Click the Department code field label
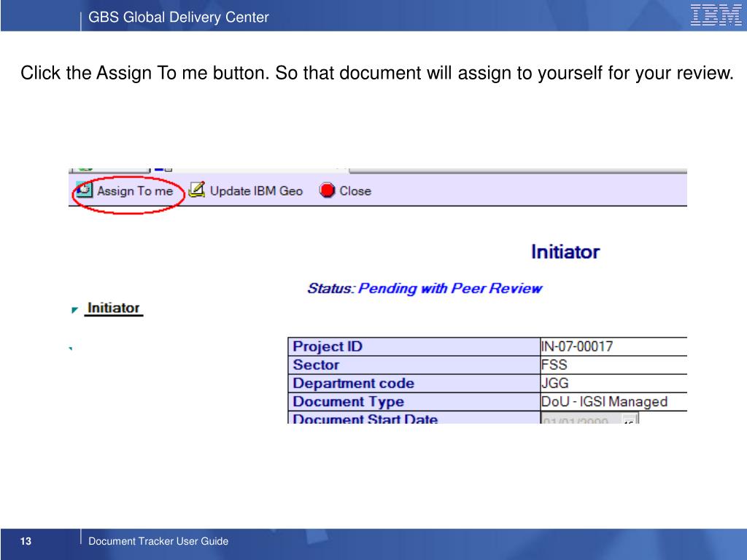 coord(354,383)
